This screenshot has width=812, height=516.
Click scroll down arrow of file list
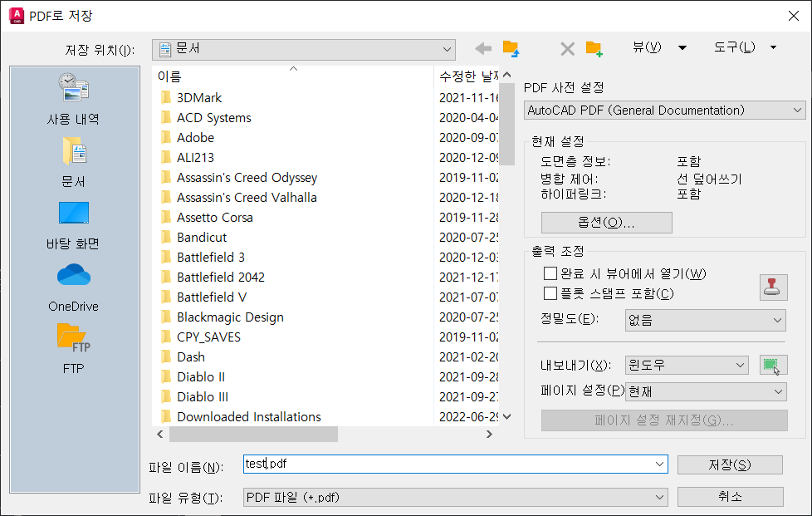(x=507, y=416)
